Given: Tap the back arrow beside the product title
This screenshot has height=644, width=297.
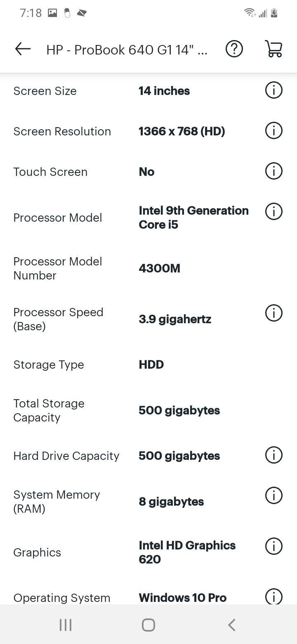Looking at the screenshot, I should (x=22, y=48).
